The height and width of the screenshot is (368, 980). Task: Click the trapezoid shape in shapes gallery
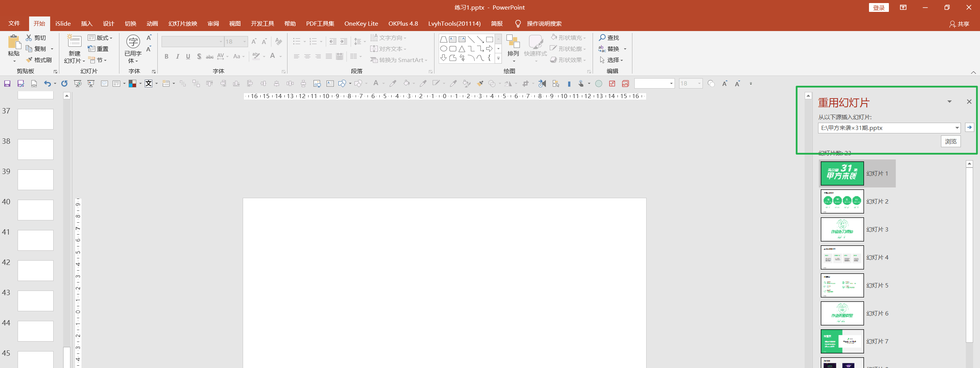[x=443, y=39]
